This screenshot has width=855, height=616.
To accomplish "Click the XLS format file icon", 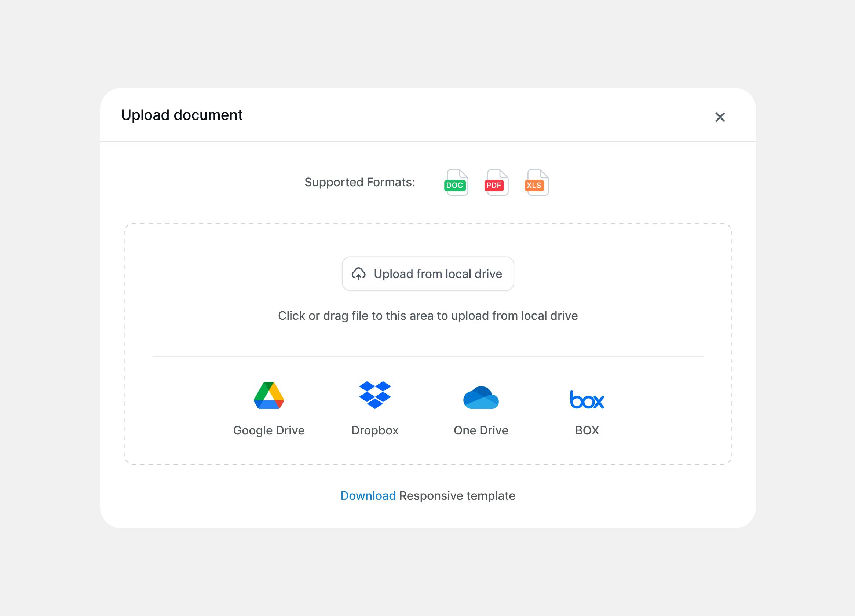I will point(537,183).
